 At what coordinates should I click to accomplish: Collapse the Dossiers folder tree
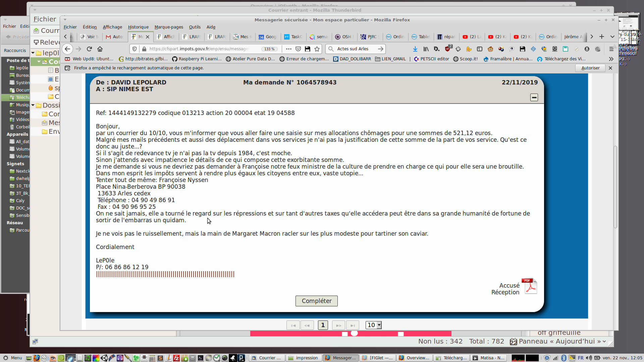pyautogui.click(x=33, y=105)
